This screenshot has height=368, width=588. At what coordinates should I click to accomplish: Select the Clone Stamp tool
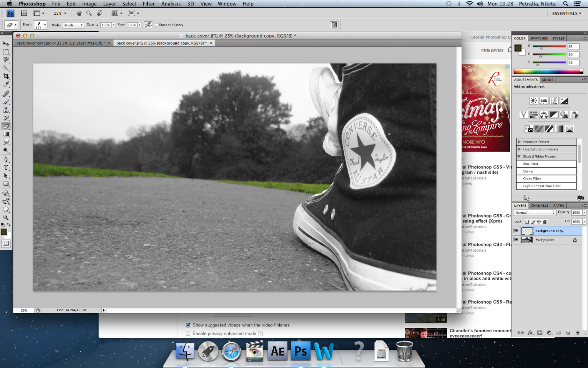pos(6,110)
